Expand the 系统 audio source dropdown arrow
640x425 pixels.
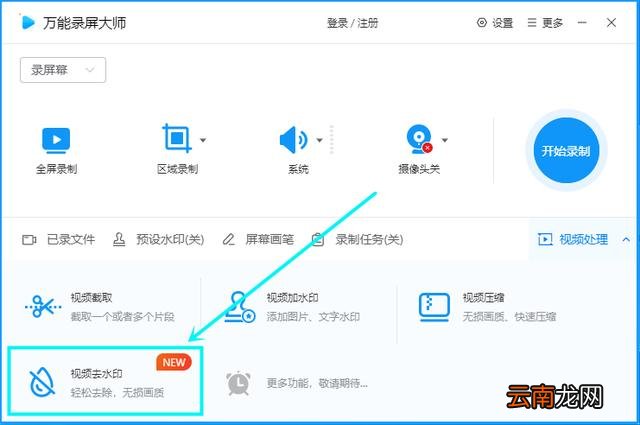point(320,140)
